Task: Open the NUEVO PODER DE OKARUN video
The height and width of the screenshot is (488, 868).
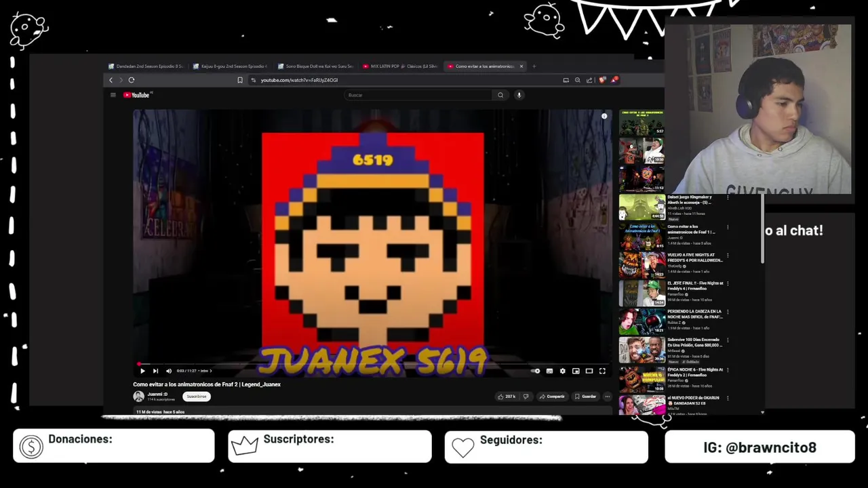Action: point(642,405)
